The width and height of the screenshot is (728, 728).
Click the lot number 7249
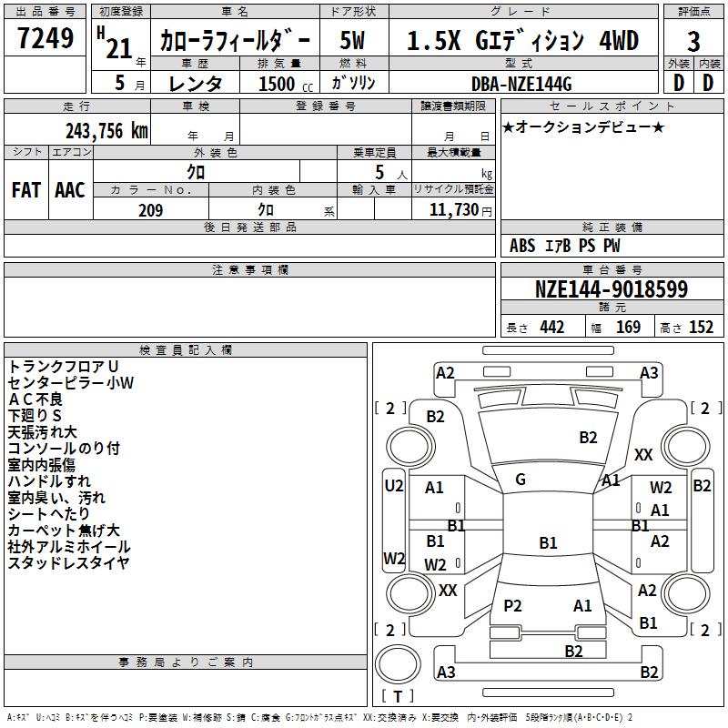45,38
